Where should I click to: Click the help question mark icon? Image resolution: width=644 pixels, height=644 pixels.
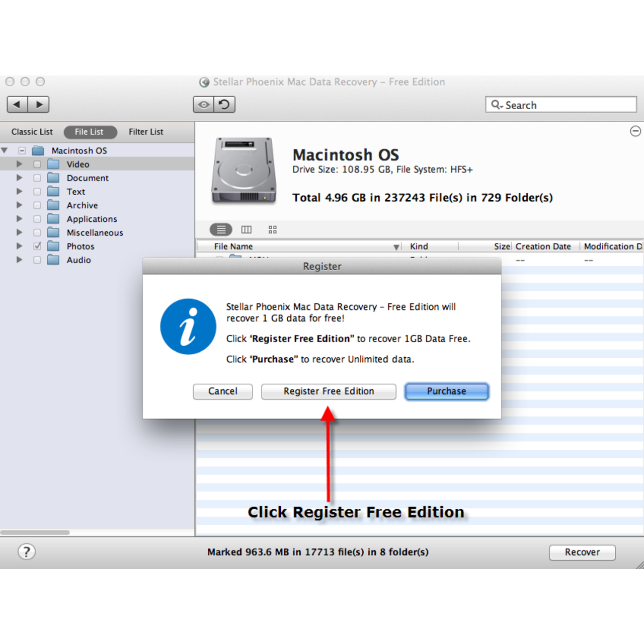27,552
